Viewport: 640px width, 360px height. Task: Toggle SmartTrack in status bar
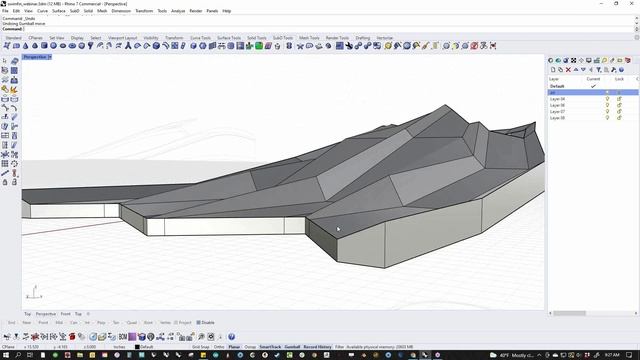[270, 347]
